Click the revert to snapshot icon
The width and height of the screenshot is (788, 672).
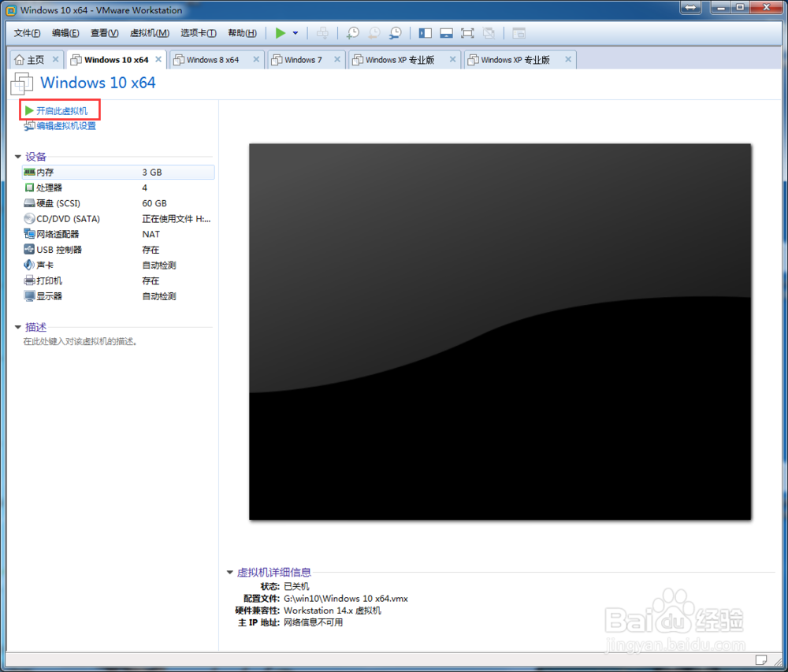(374, 33)
